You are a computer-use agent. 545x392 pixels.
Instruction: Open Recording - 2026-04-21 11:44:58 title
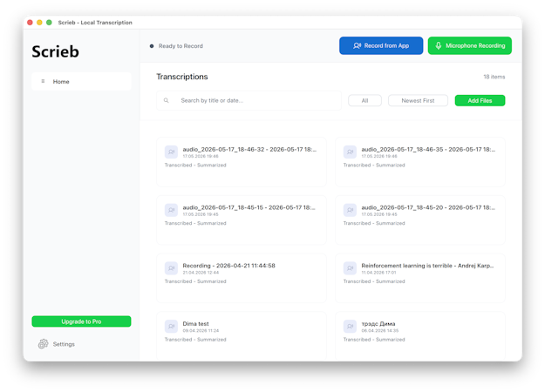pyautogui.click(x=228, y=266)
